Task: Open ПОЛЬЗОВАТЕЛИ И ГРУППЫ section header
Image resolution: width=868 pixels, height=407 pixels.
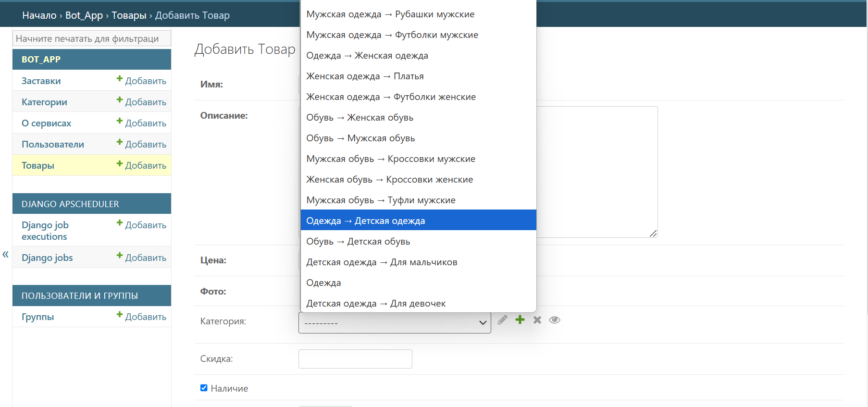Action: point(80,296)
